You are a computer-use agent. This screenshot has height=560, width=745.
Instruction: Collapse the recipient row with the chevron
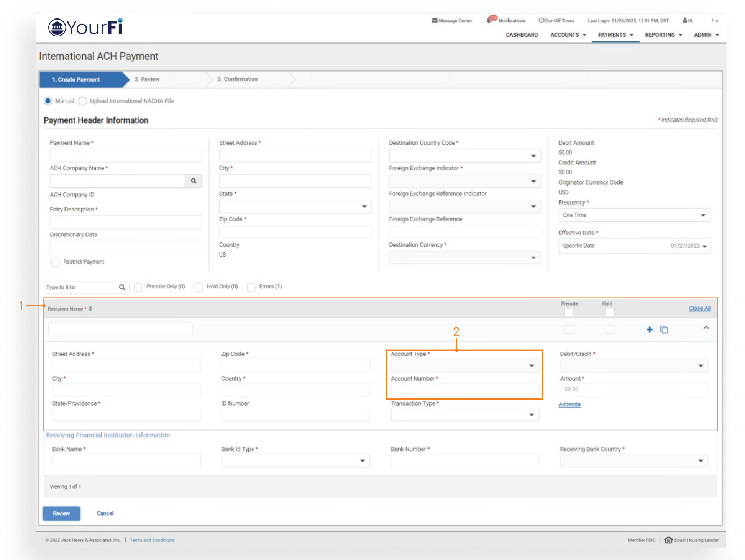[x=706, y=327]
